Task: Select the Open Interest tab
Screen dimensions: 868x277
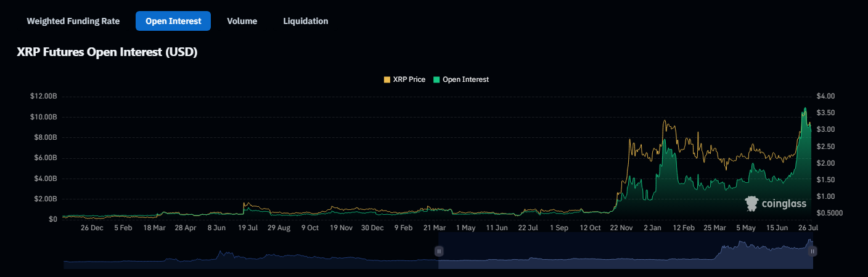Action: 173,21
